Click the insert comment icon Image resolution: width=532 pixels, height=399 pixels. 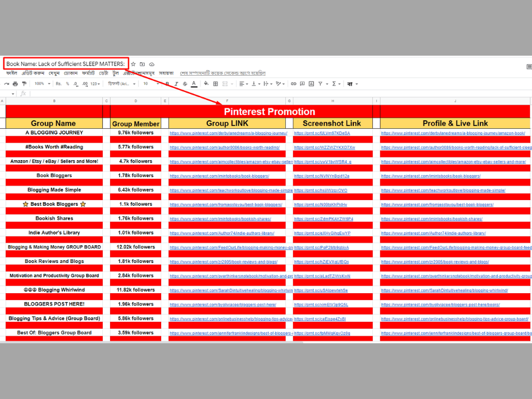(x=302, y=84)
